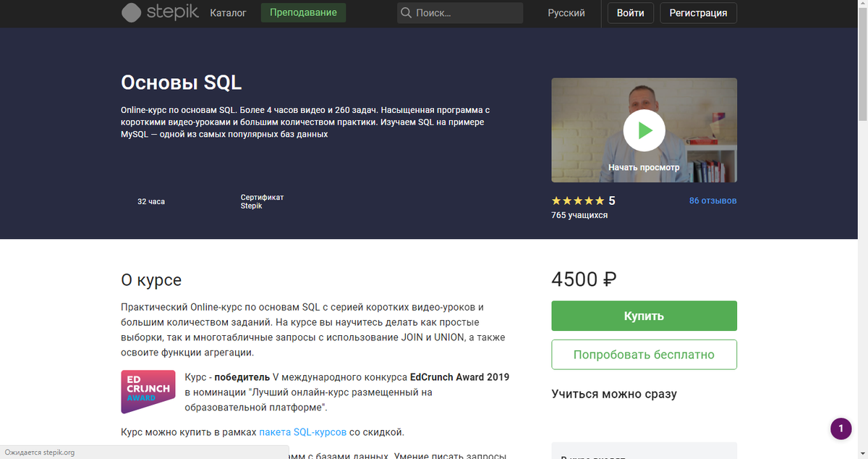Click the Войти button
Image resolution: width=868 pixels, height=459 pixels.
click(x=631, y=13)
